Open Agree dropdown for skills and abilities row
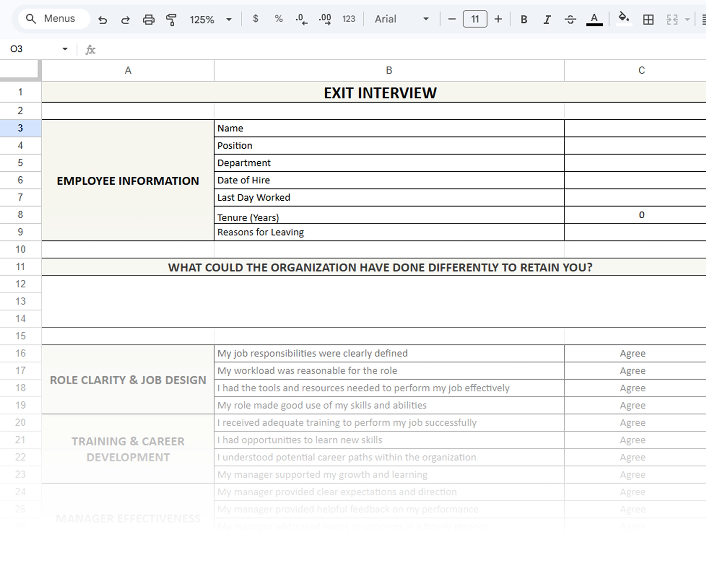 tap(635, 405)
